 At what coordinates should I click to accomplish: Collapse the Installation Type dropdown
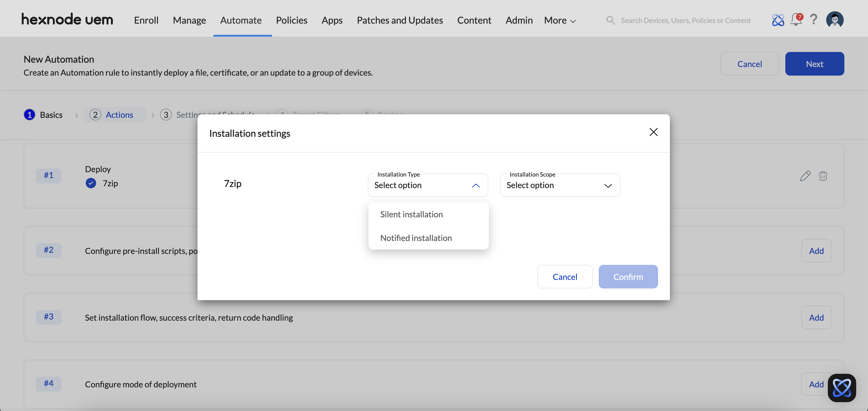475,185
